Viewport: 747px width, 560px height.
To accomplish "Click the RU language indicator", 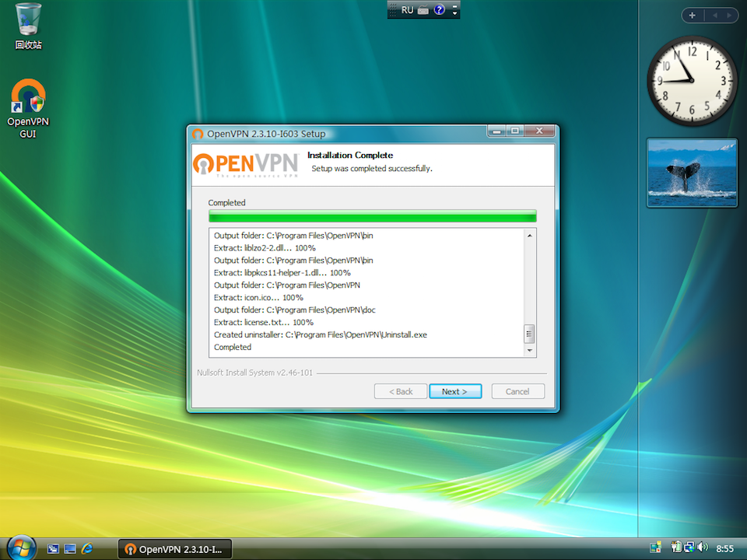I will [407, 9].
